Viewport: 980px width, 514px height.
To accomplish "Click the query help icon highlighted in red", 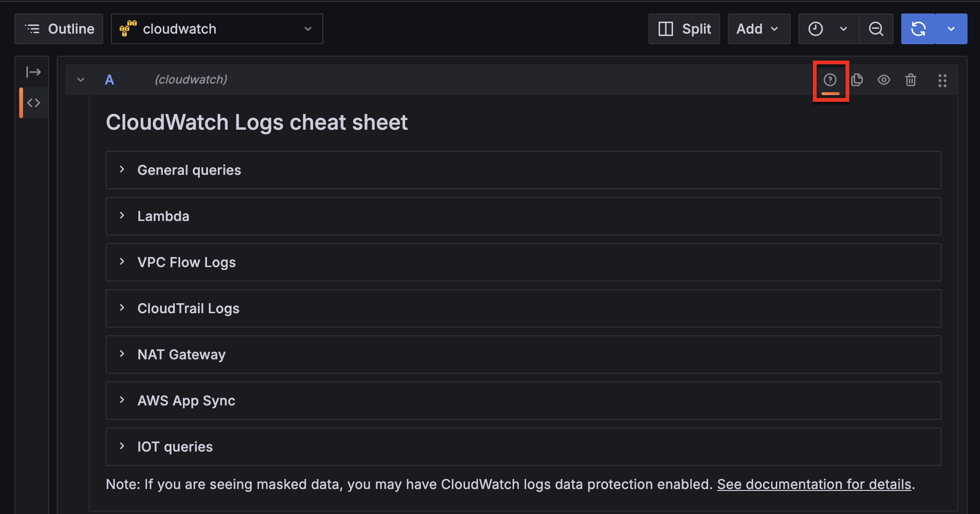I will click(x=831, y=79).
